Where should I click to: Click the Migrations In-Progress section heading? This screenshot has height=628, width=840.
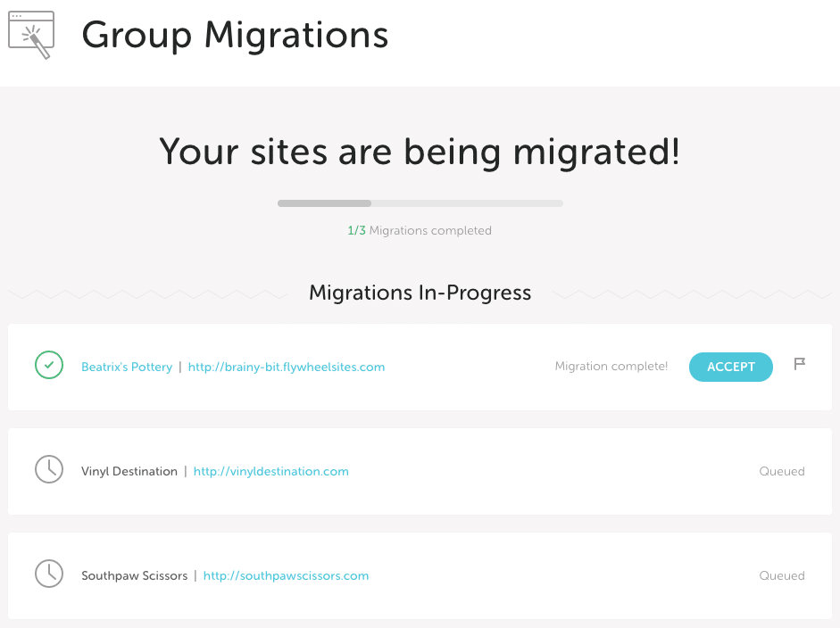pos(420,293)
